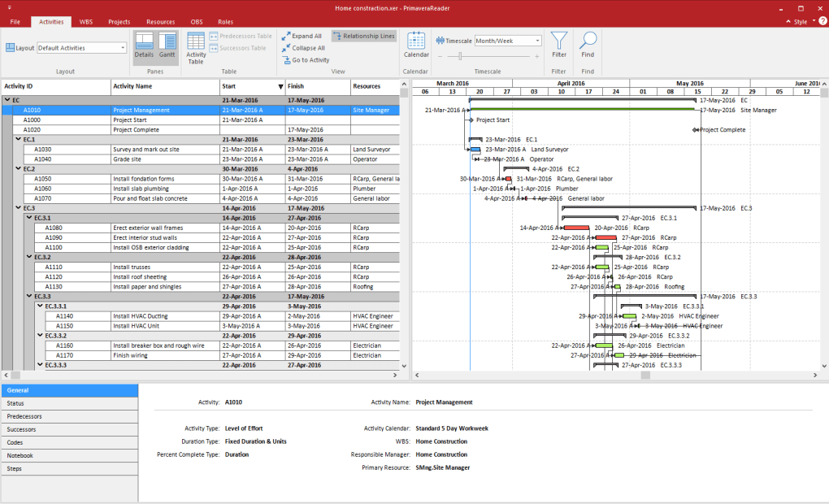Select the Predecessors details tab
Screen dimensions: 829x504
click(24, 416)
